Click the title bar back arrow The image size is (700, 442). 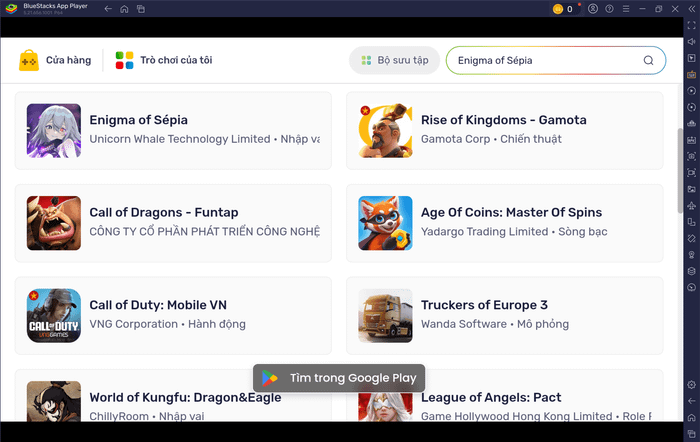pos(108,8)
